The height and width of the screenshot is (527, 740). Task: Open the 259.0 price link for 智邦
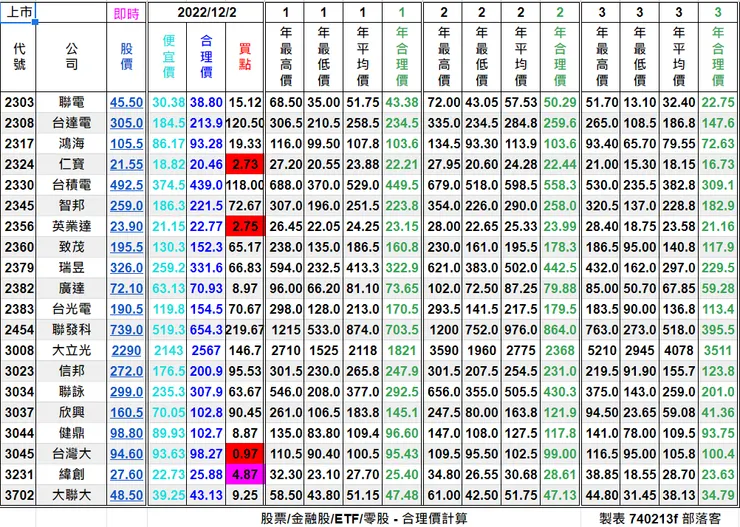point(126,206)
